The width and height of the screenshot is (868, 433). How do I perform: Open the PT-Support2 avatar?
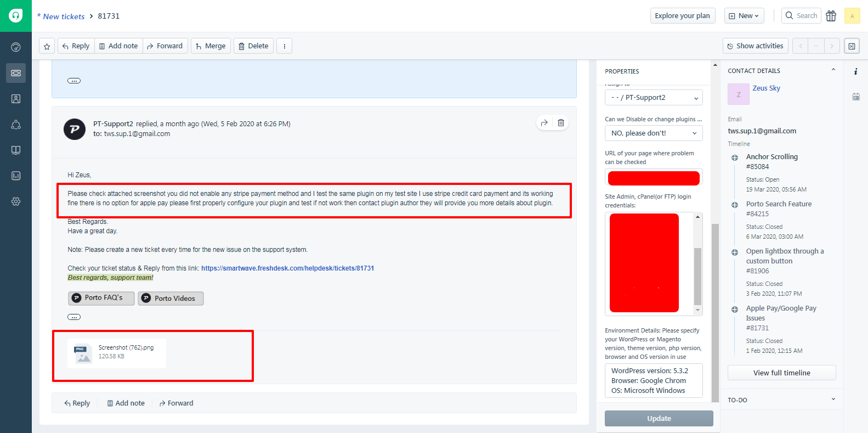pyautogui.click(x=75, y=130)
